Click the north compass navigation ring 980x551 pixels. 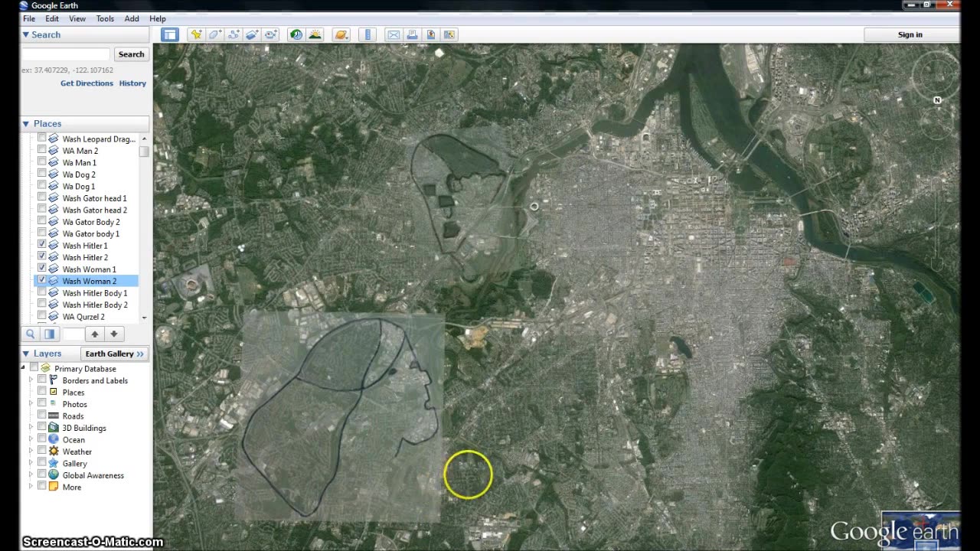[936, 74]
